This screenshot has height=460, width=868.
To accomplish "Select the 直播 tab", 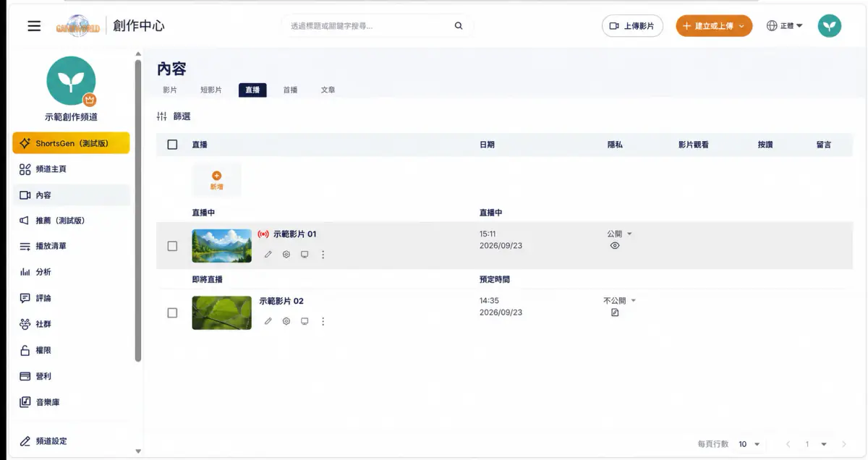I will coord(252,90).
